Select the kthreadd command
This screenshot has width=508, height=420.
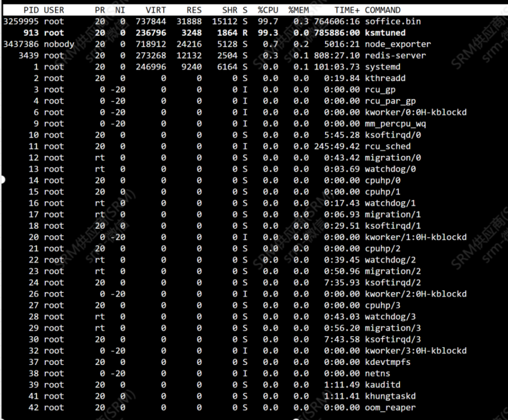pos(385,78)
